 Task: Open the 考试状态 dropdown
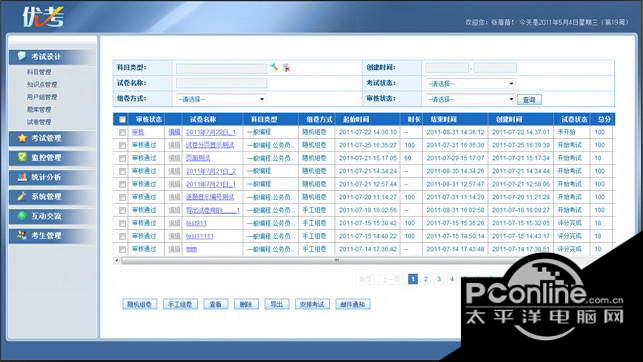coord(470,84)
